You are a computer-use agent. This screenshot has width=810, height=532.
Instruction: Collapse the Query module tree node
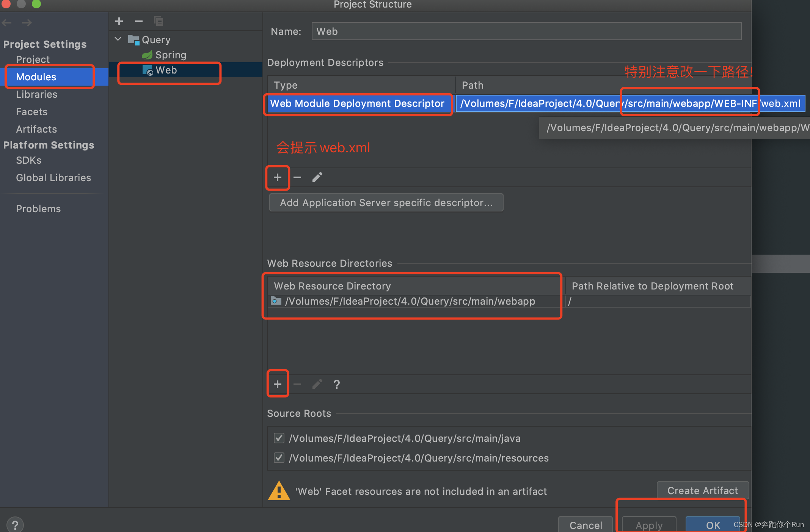118,39
